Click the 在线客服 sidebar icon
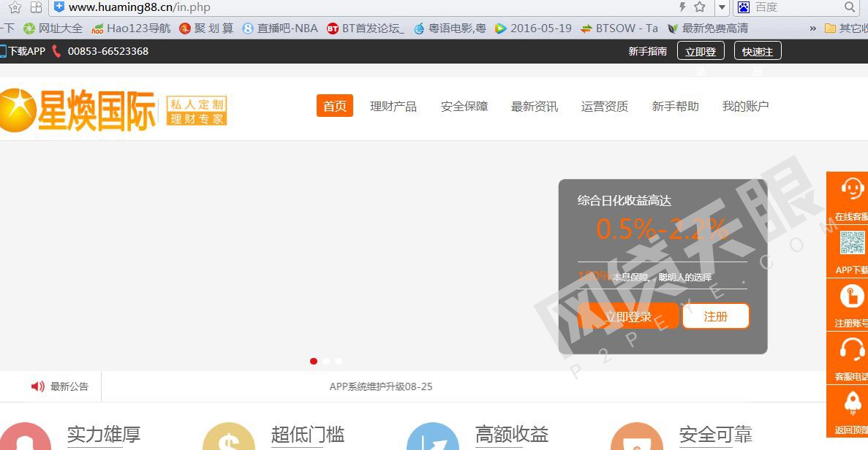 tap(851, 188)
